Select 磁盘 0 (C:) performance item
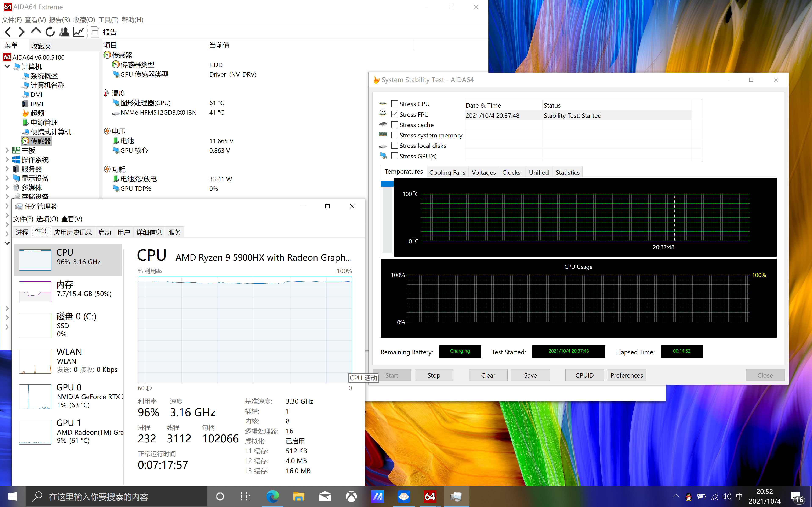 tap(68, 325)
